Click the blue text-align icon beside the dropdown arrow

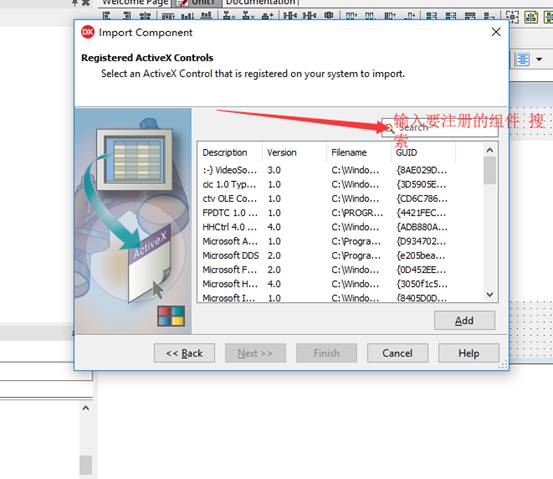coord(523,59)
